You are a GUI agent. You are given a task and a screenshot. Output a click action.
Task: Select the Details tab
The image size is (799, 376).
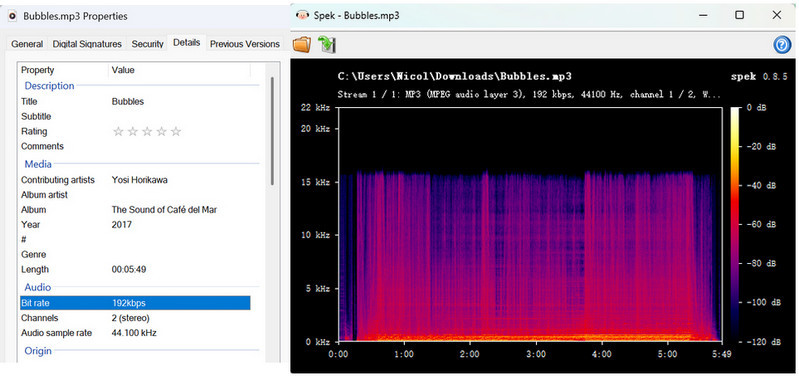[x=187, y=43]
